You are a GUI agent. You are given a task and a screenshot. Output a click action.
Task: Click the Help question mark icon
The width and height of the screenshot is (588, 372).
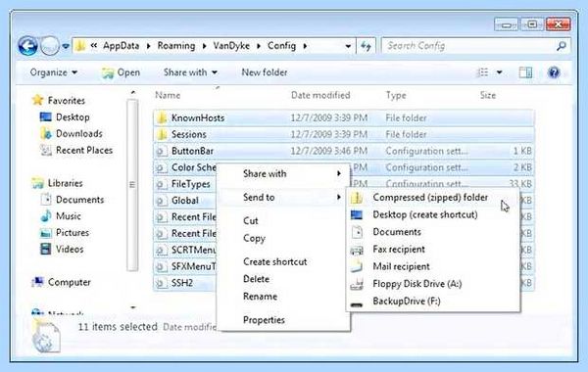pyautogui.click(x=554, y=72)
